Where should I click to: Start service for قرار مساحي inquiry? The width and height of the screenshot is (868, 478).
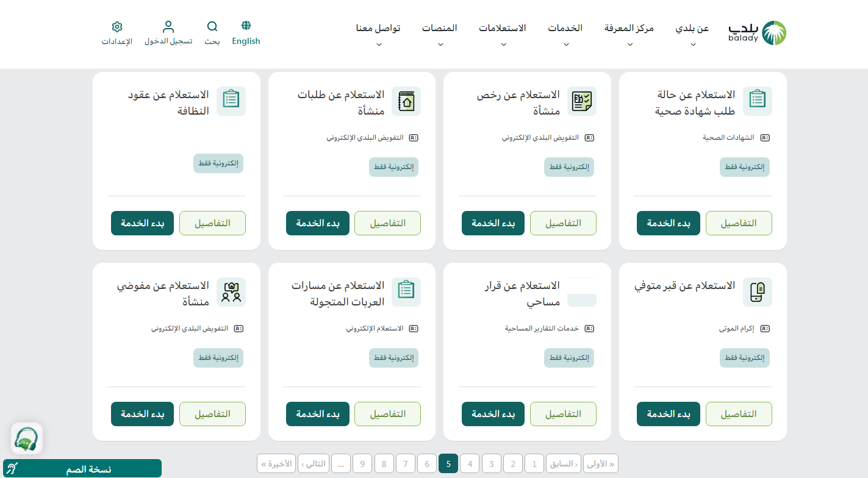click(x=493, y=414)
